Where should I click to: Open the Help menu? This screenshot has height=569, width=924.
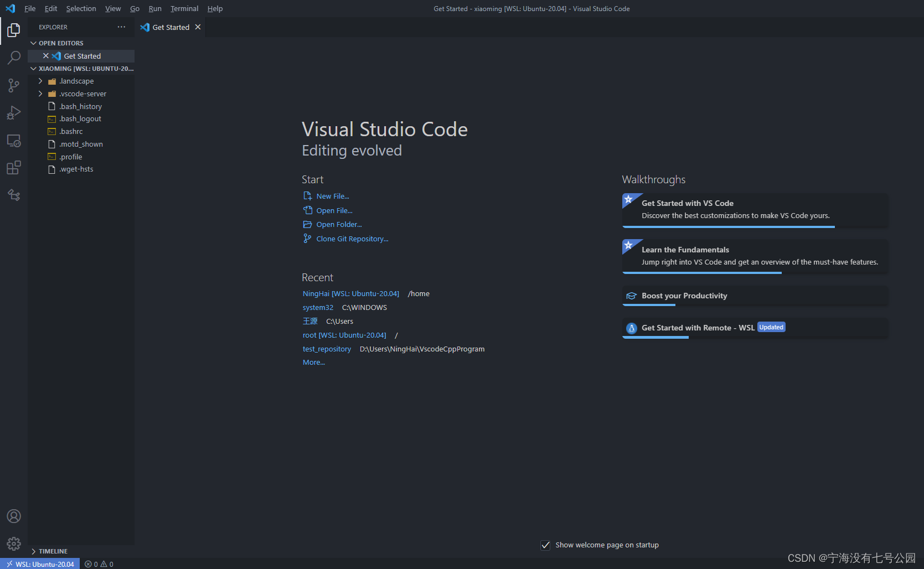(x=215, y=8)
